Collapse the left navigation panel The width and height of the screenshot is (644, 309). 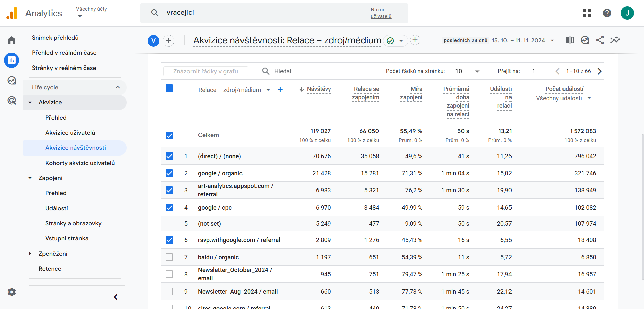(x=116, y=297)
